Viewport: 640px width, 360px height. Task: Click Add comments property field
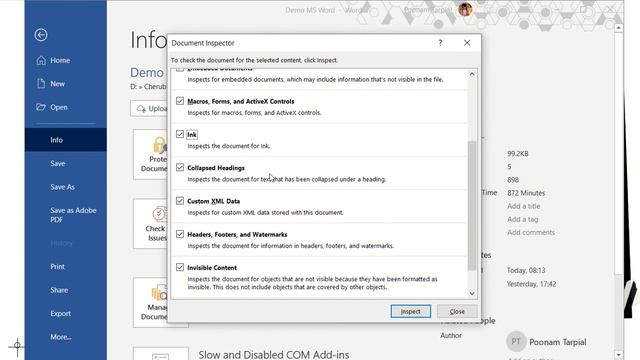coord(531,232)
